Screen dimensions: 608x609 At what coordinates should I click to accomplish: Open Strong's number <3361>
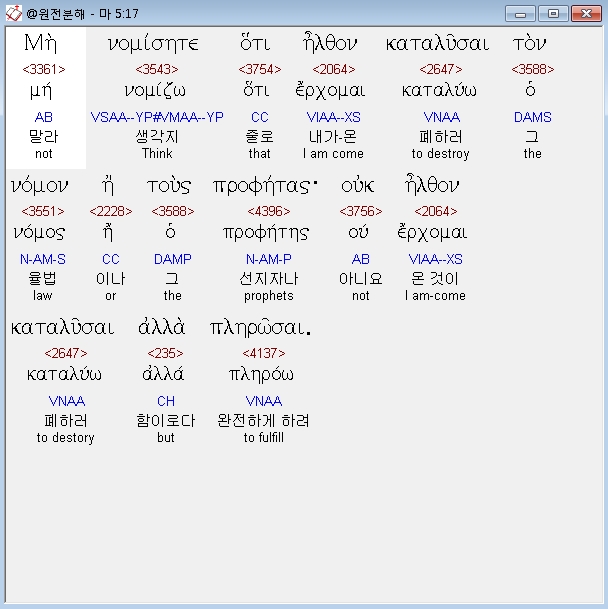click(44, 70)
